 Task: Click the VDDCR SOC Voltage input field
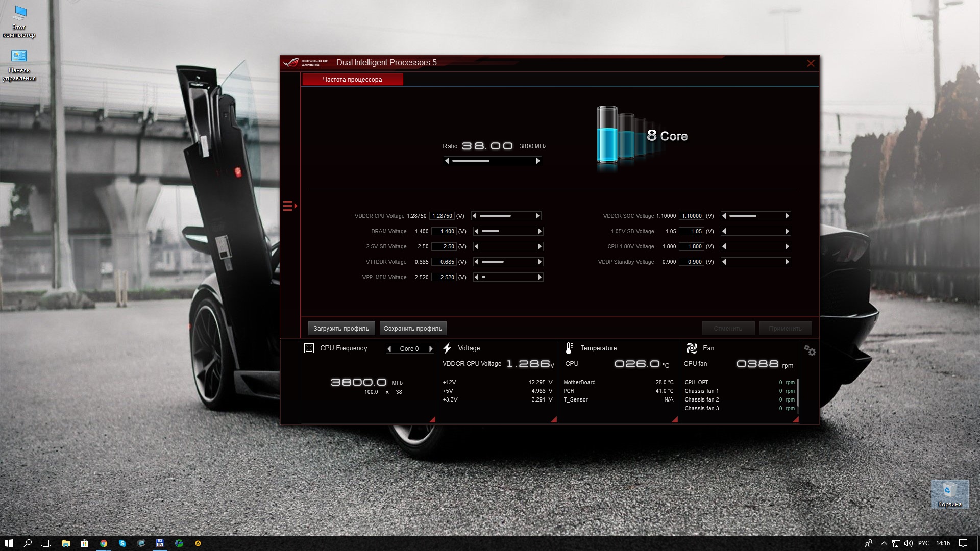[691, 216]
